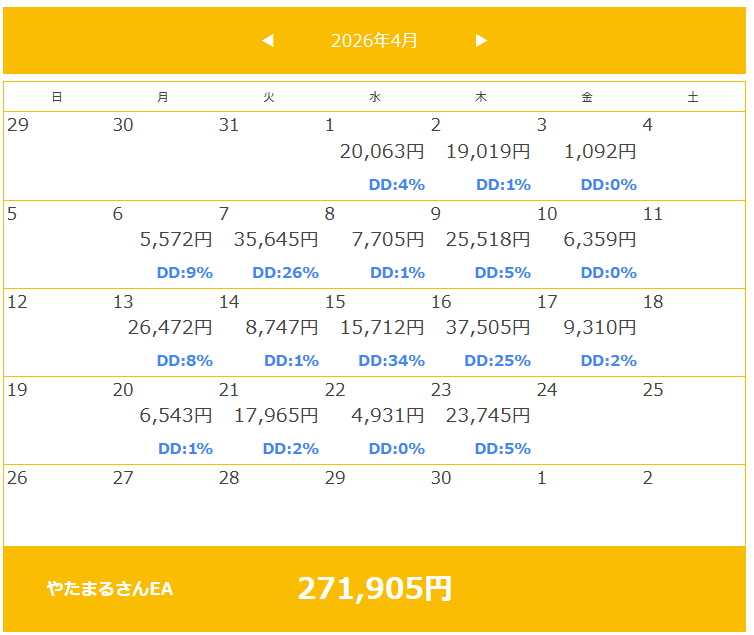This screenshot has width=754, height=635.
Task: Click the date number 27
Action: pyautogui.click(x=123, y=478)
